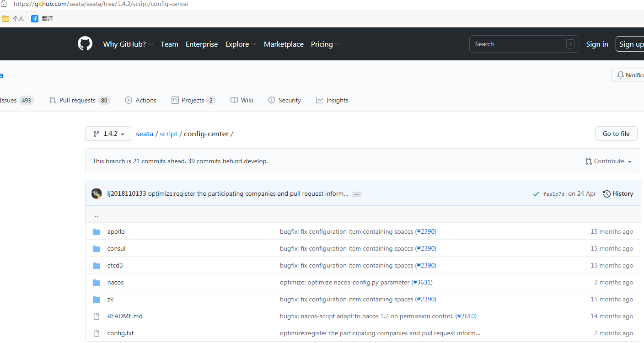Click the script breadcrumb link
644x343 pixels.
(x=168, y=134)
